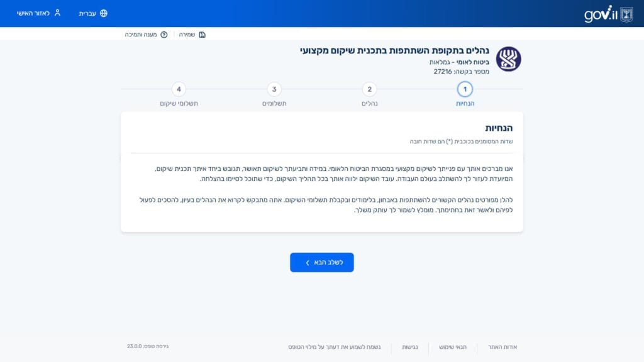The width and height of the screenshot is (644, 362).
Task: Go to step 3 תשלומים
Action: click(x=274, y=89)
